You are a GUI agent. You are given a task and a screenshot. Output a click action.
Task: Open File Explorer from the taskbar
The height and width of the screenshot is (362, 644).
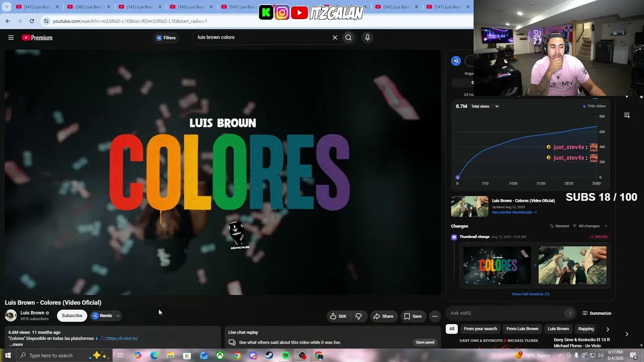(x=171, y=355)
